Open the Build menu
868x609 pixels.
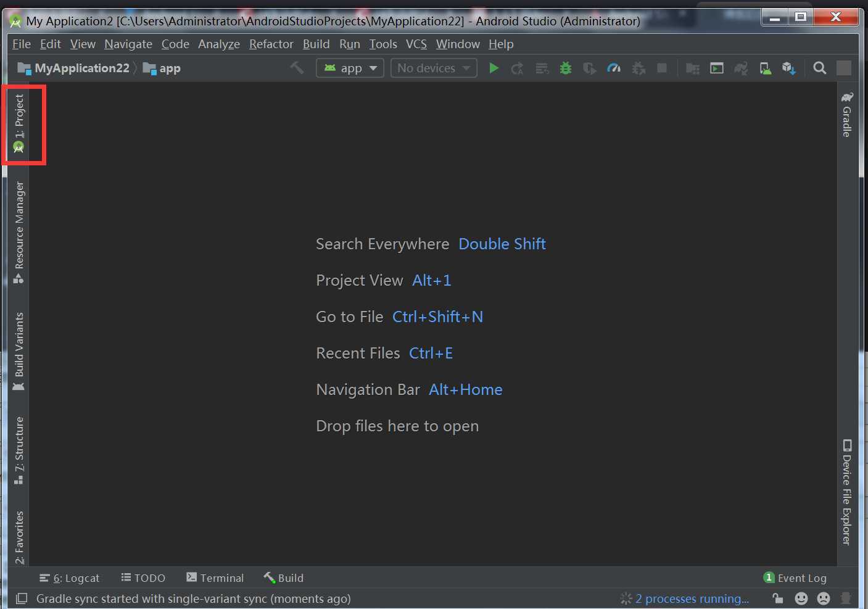tap(316, 44)
